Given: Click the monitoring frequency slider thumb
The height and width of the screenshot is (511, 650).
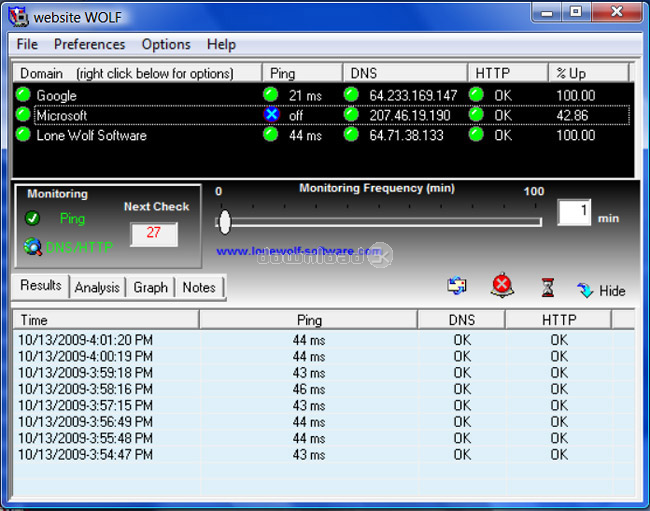Looking at the screenshot, I should pos(225,222).
